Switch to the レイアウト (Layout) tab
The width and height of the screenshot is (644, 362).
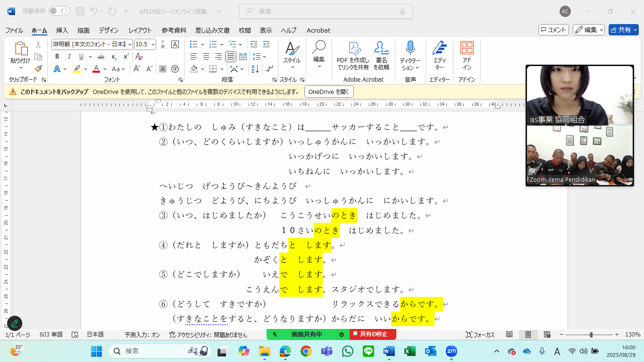[x=140, y=30]
